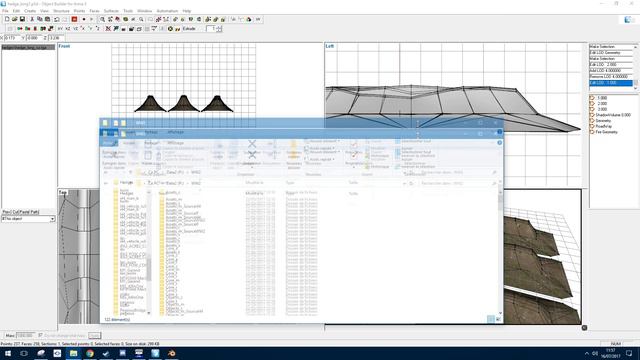This screenshot has width=640, height=360.
Task: Select the ShadowVolume 0.000 LOD
Action: pyautogui.click(x=613, y=115)
